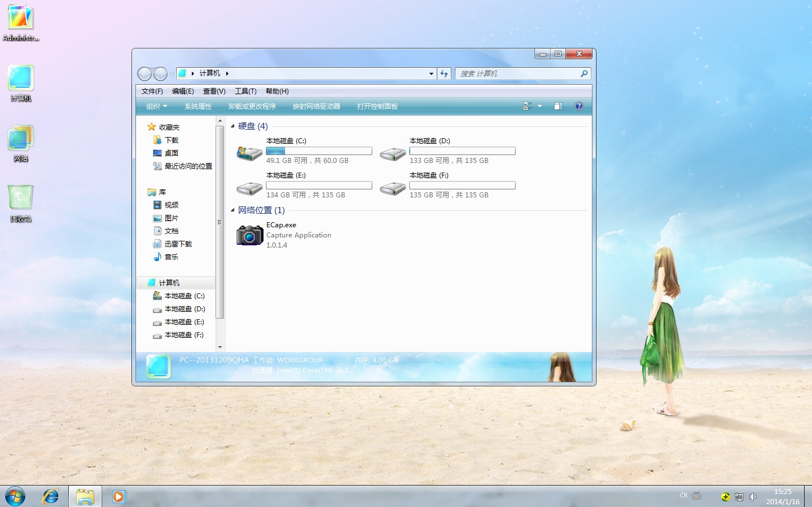
Task: Open 文档 library
Action: coord(166,231)
